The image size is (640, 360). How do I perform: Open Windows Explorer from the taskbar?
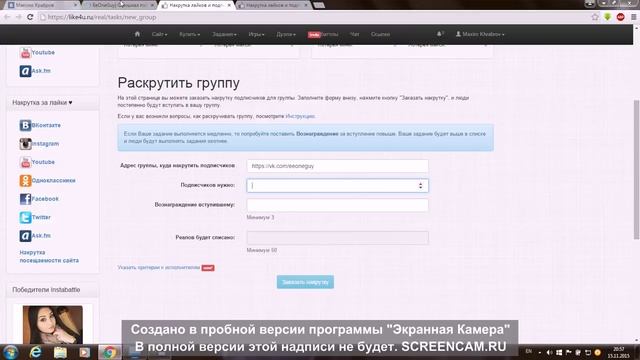click(60, 352)
